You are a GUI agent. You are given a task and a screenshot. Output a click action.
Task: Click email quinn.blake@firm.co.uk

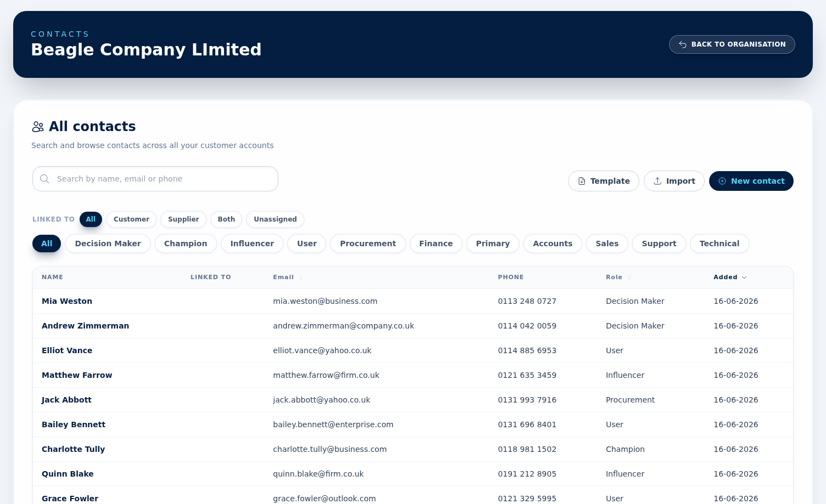tap(318, 474)
